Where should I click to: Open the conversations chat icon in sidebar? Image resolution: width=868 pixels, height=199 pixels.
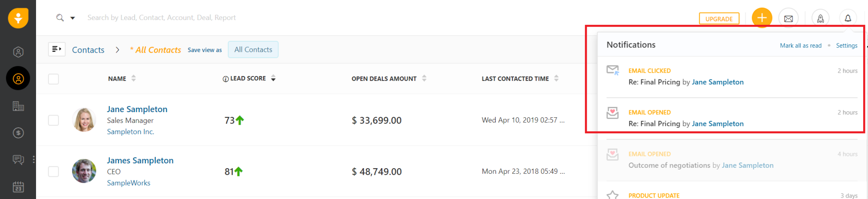tap(18, 159)
